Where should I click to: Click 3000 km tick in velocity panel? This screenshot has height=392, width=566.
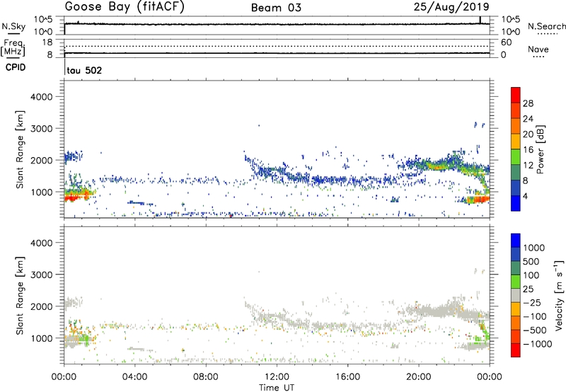[42, 275]
